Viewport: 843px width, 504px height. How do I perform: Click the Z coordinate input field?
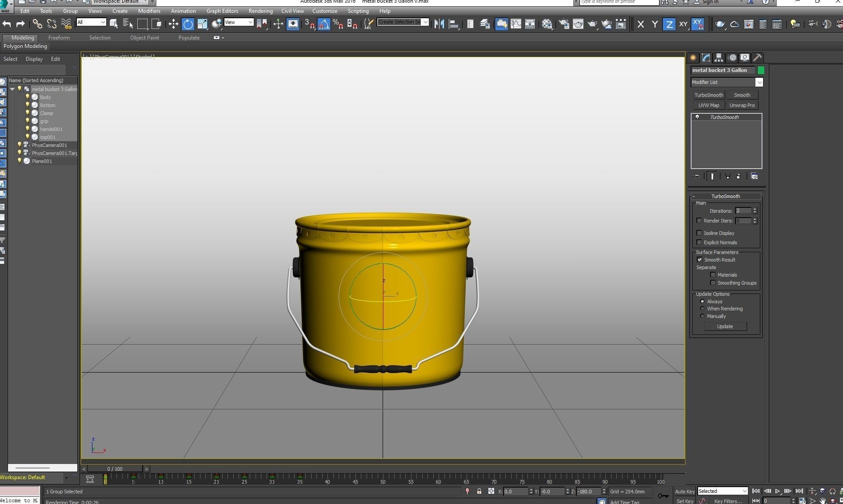click(x=589, y=492)
